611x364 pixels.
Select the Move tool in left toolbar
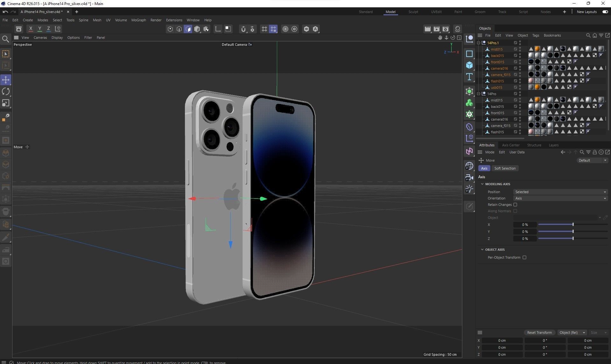point(6,80)
